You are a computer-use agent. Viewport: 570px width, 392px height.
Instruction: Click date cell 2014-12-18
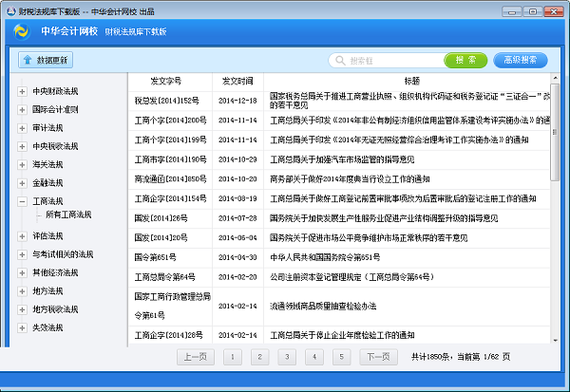point(237,101)
